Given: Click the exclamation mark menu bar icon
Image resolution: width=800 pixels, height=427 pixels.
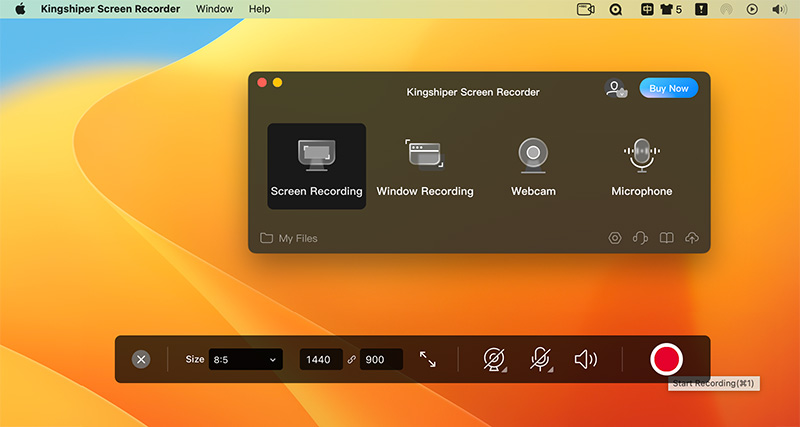Looking at the screenshot, I should [x=702, y=9].
